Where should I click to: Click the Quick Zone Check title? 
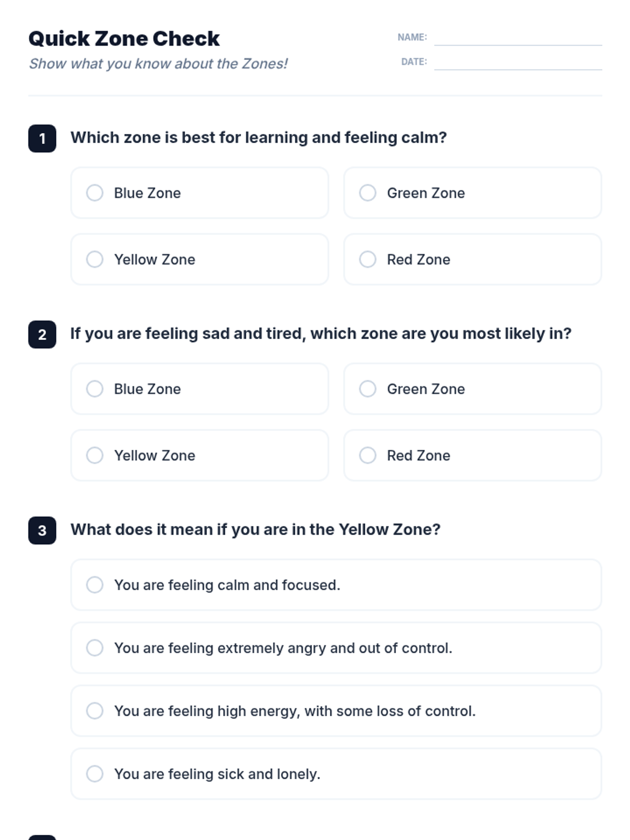click(x=124, y=39)
